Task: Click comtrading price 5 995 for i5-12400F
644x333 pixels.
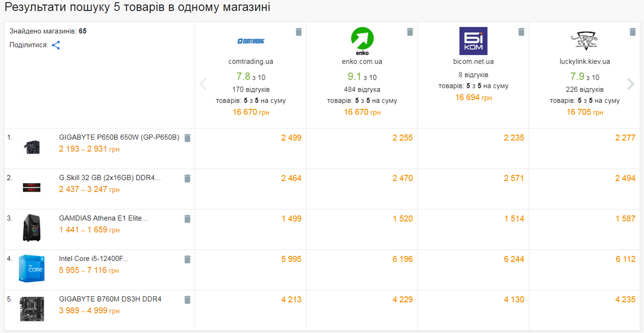Action: pyautogui.click(x=291, y=259)
